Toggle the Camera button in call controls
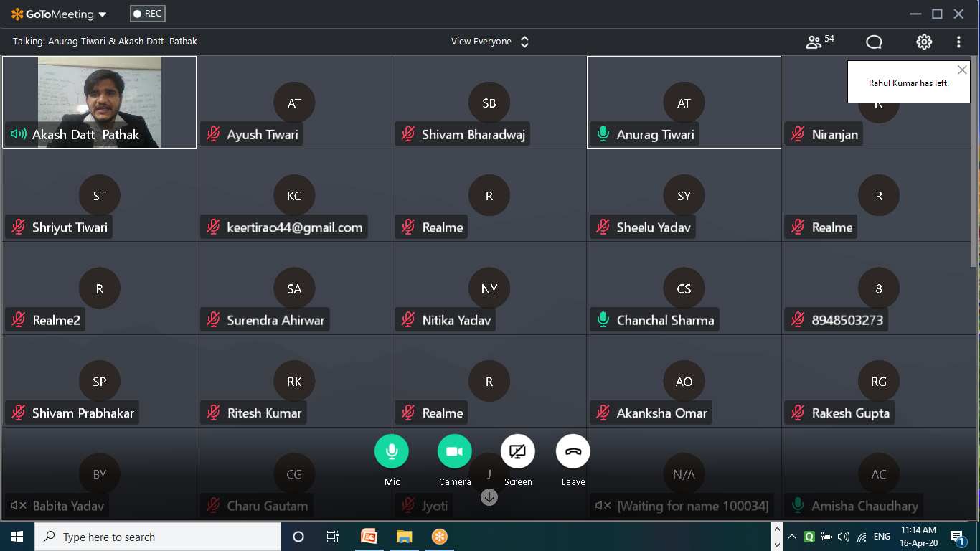 454,452
